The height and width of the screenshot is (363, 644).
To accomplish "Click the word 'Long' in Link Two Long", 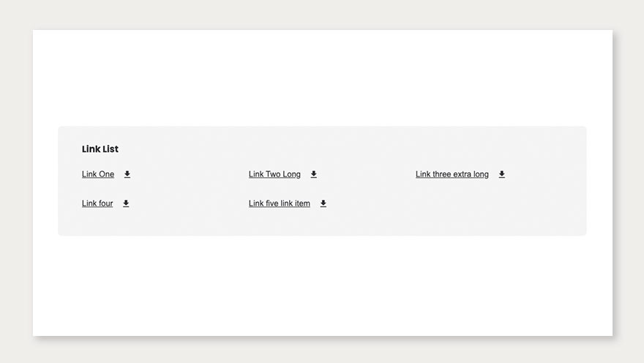I will coord(291,174).
